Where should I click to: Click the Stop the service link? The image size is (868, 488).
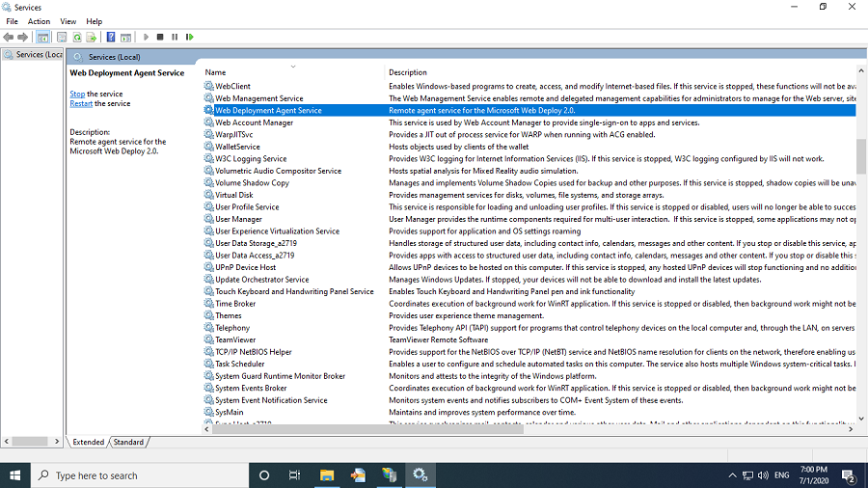coord(77,95)
